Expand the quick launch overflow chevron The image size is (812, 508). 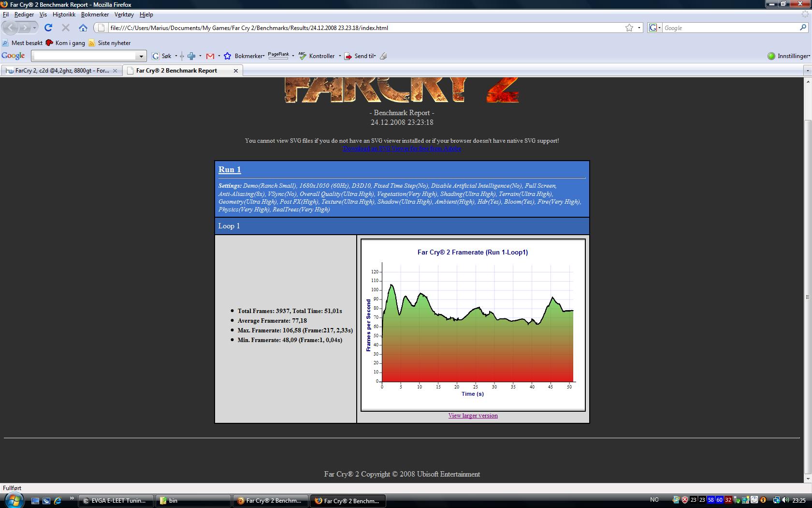(x=72, y=498)
